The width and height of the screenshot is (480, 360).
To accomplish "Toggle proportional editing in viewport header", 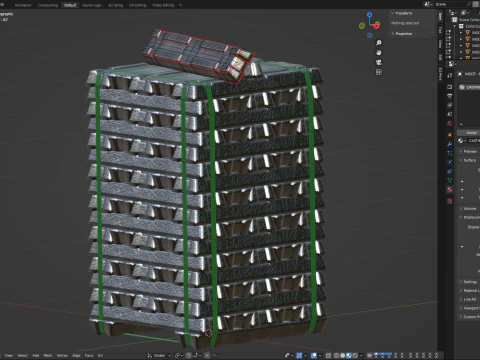I will pos(207,355).
